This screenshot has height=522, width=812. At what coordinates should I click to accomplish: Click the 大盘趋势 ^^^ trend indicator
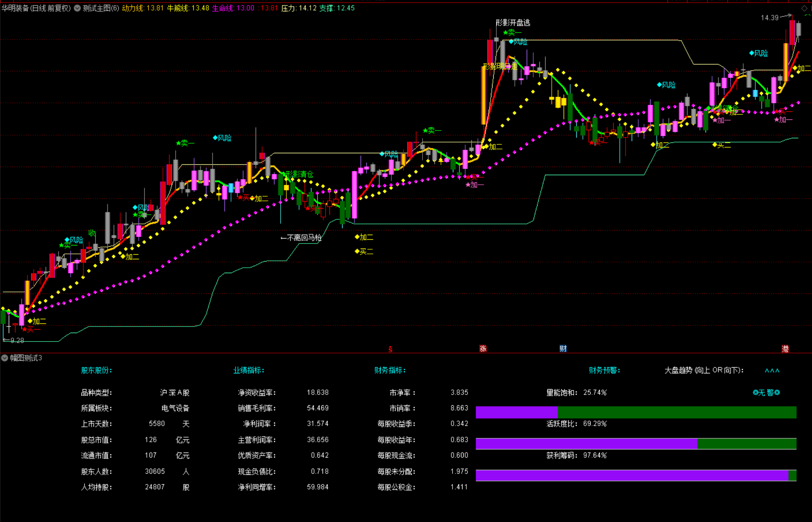[x=772, y=371]
